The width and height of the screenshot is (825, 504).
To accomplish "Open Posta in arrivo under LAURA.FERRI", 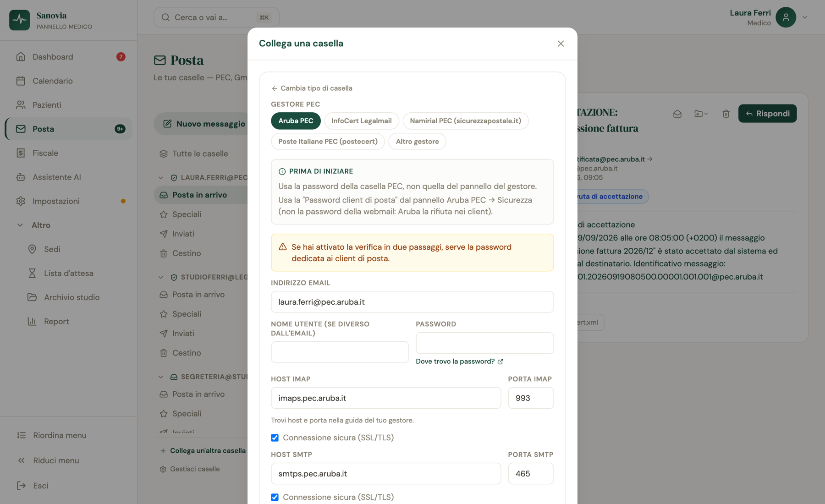I will tap(200, 195).
